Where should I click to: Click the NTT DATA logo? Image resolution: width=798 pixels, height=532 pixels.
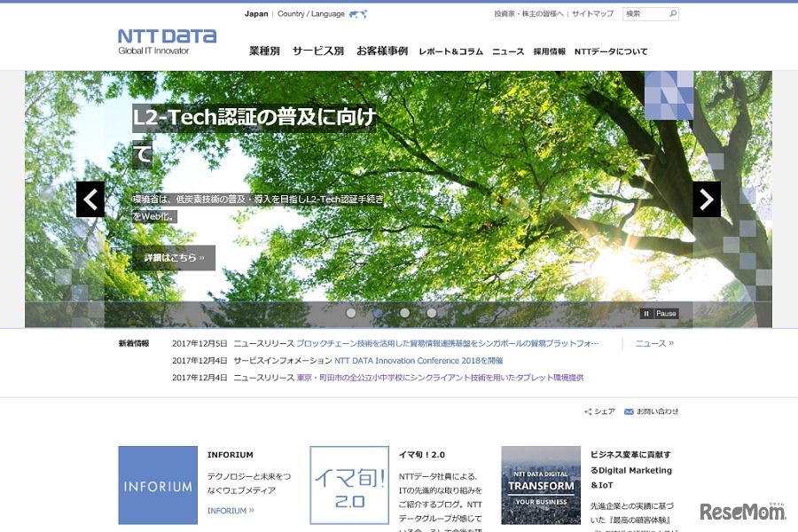click(167, 42)
